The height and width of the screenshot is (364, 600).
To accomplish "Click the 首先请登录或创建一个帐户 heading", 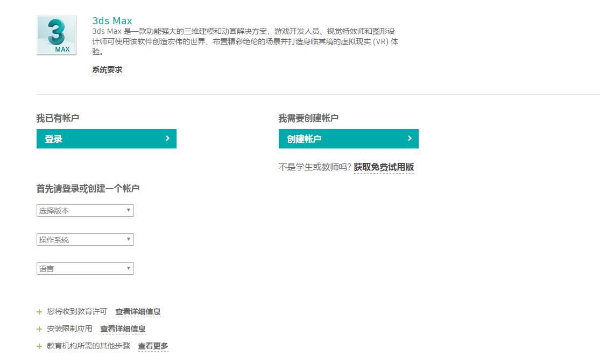I will point(88,189).
